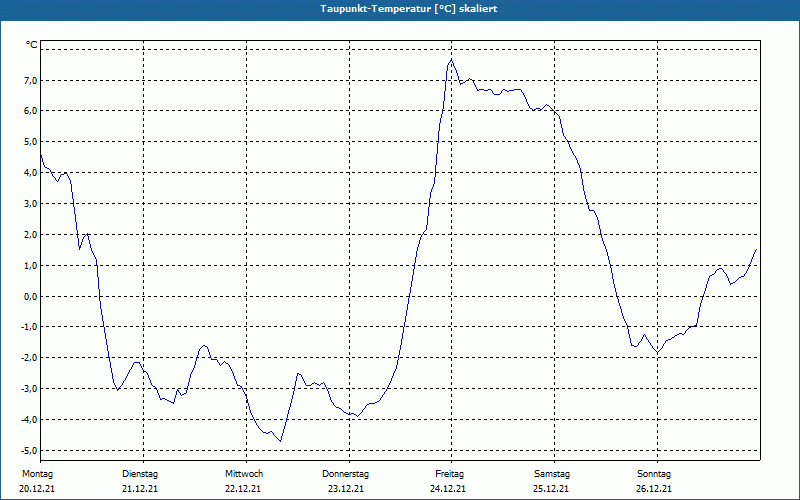Click the date '25.12.21'

(552, 489)
